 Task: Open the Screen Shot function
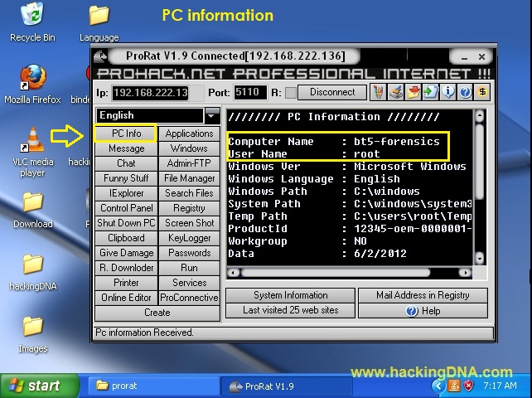(x=189, y=223)
